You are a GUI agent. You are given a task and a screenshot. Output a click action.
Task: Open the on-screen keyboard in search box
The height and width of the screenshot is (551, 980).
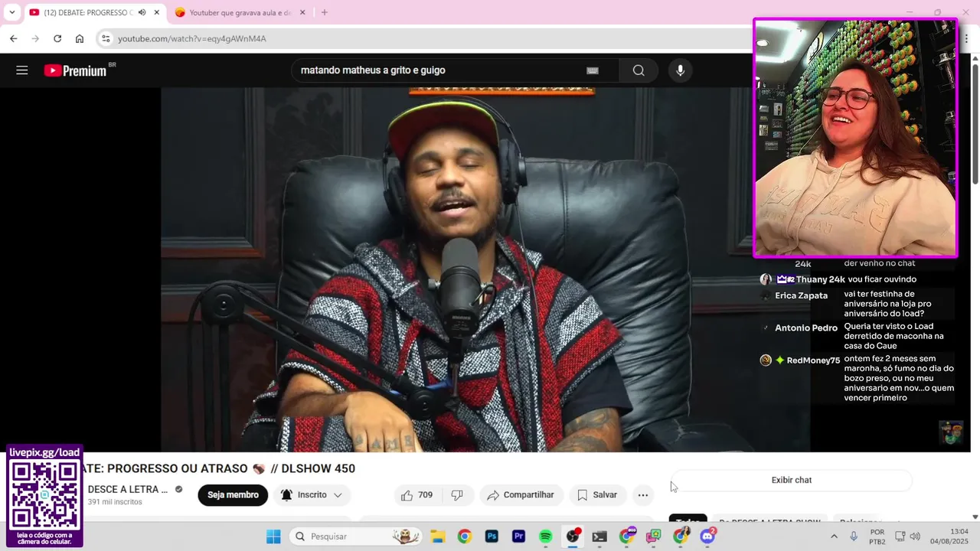[593, 70]
